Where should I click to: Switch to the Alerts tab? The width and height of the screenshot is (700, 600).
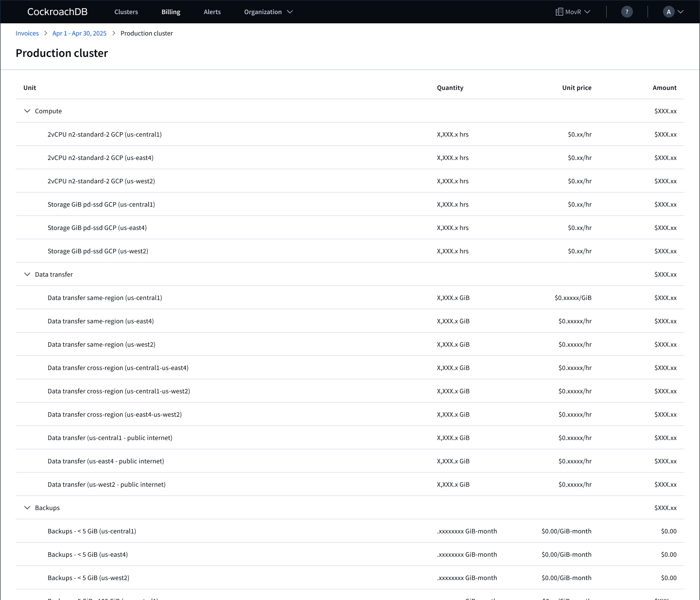(212, 12)
